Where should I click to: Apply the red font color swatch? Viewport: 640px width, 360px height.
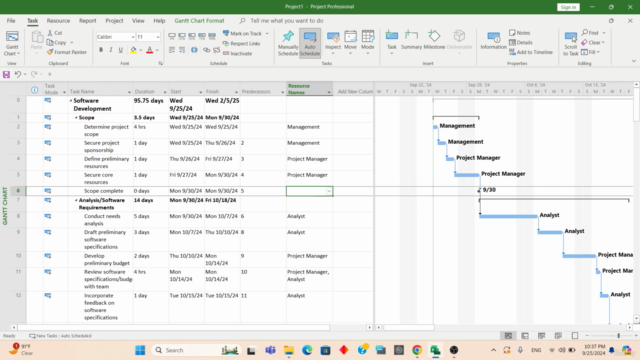(x=149, y=50)
